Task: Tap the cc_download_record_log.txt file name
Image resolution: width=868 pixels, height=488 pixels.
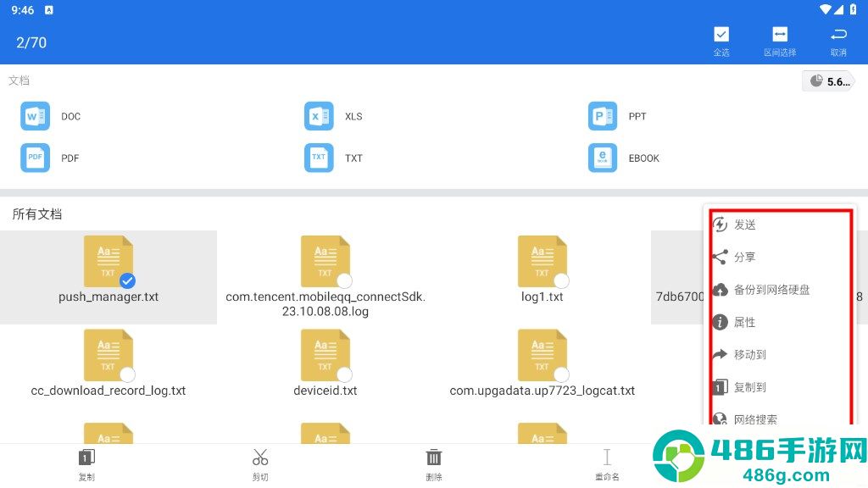Action: (108, 391)
